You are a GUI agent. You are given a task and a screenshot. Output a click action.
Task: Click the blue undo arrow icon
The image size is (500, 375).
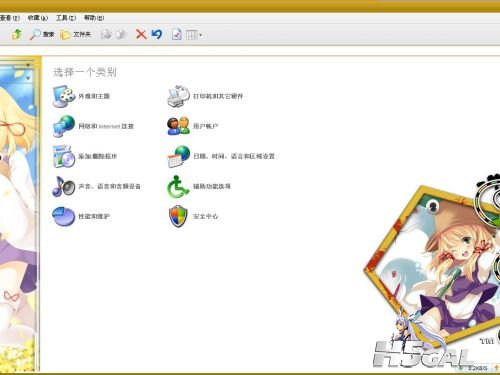(157, 34)
